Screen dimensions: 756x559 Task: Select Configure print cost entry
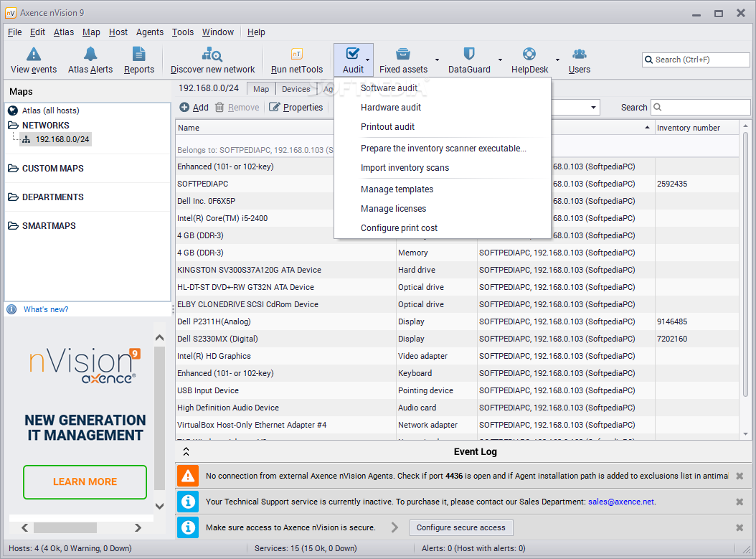coord(442,227)
